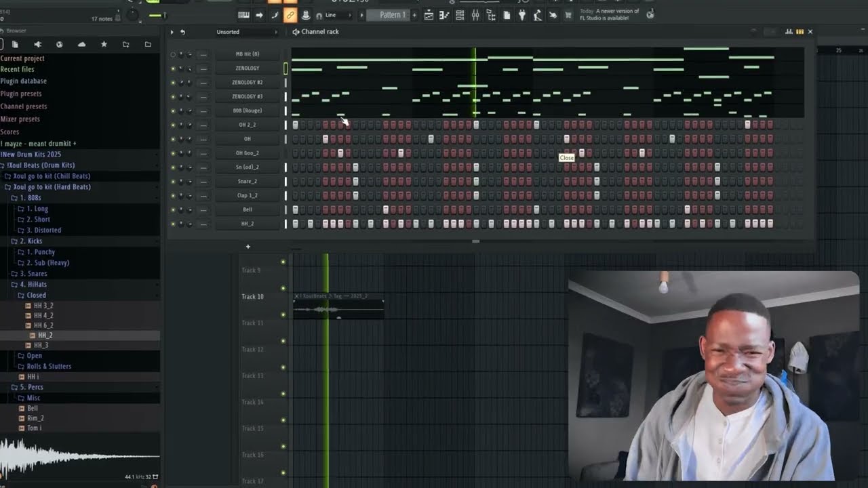Open Channel rack from top toolbar icon

[x=460, y=15]
